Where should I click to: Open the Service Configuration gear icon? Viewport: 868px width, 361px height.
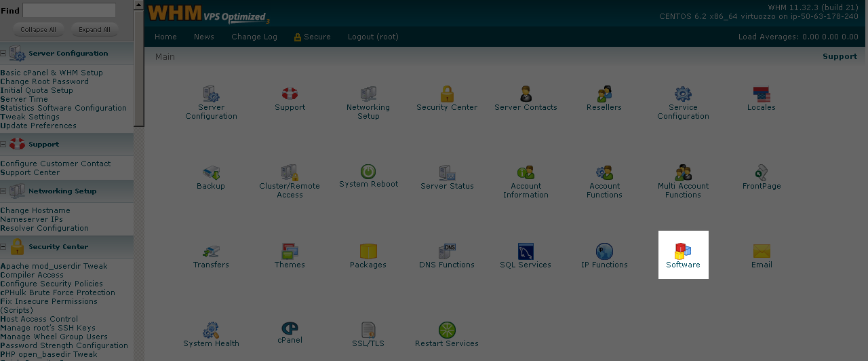683,94
